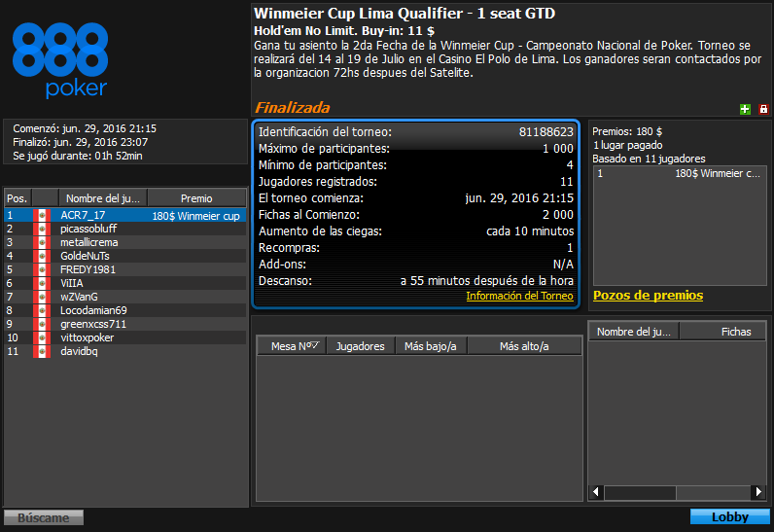This screenshot has height=532, width=774.
Task: Click 'Jugadores registrados:' row
Action: point(415,182)
